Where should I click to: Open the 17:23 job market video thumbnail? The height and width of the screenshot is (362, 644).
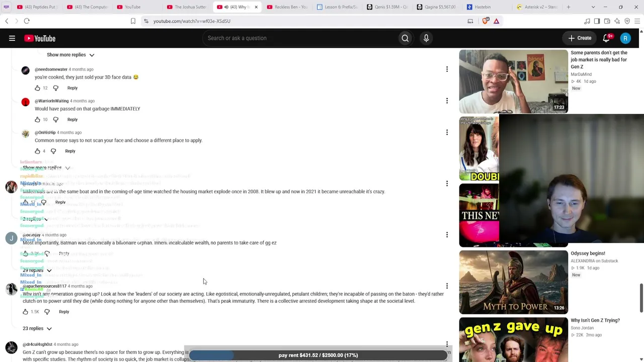[513, 81]
